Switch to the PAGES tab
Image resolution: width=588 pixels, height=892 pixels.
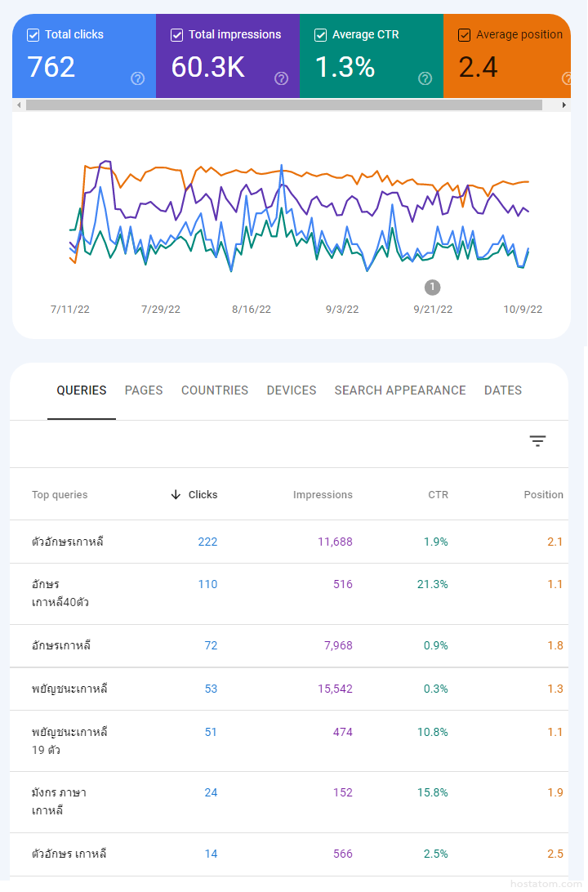click(144, 390)
